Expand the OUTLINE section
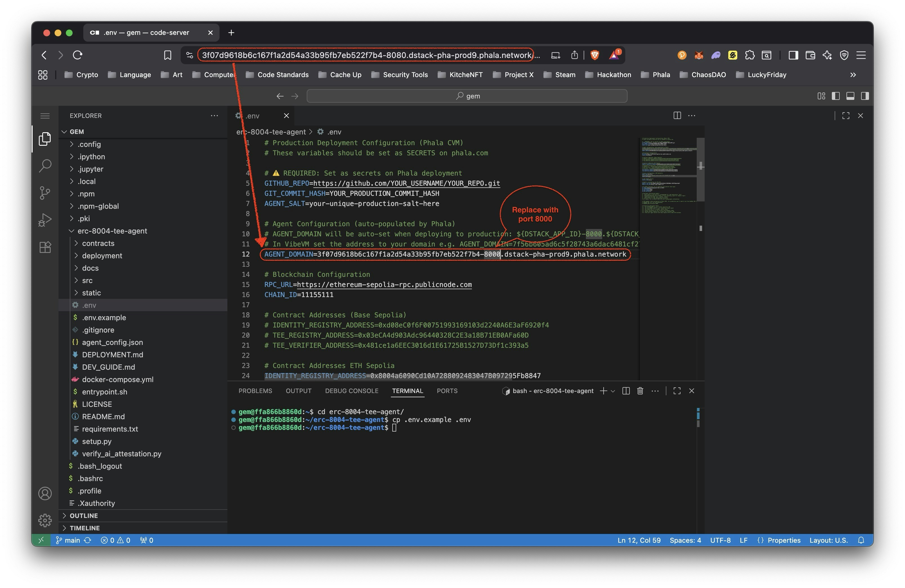This screenshot has width=905, height=588. pyautogui.click(x=84, y=516)
